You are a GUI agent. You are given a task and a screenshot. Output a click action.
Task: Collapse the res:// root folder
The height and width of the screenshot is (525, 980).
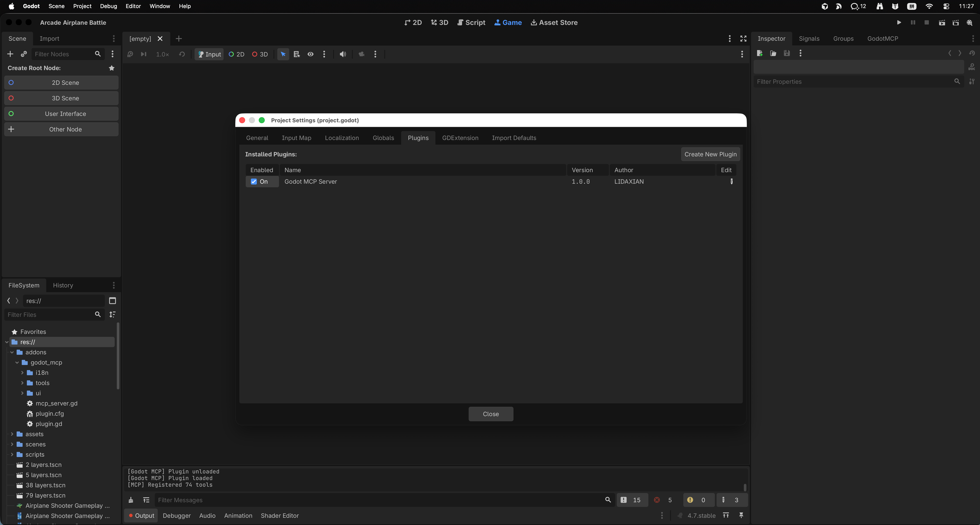click(7, 342)
